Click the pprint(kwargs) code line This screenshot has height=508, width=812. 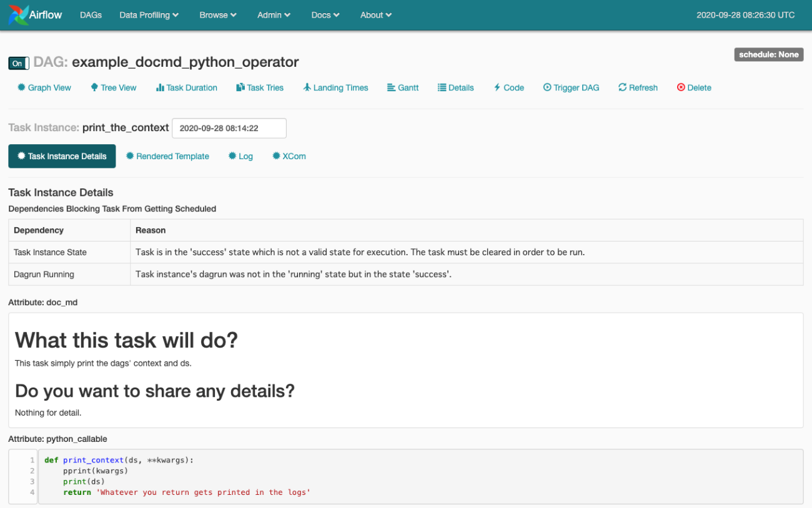[x=96, y=471]
